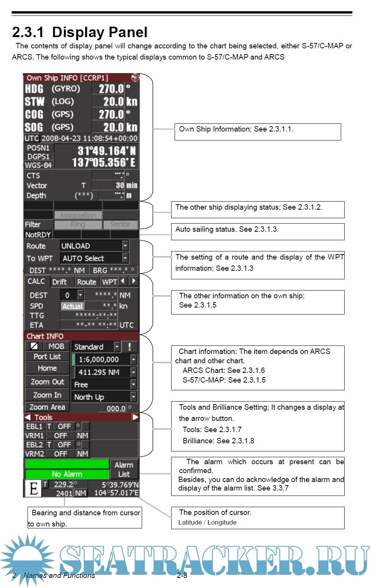Click the right arrow on the Tools header

pos(135,417)
